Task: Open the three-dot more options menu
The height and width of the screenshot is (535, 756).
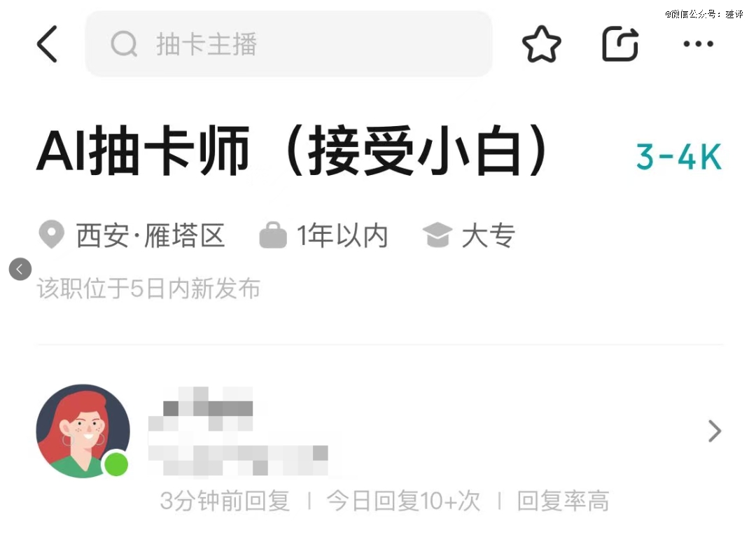Action: [698, 44]
